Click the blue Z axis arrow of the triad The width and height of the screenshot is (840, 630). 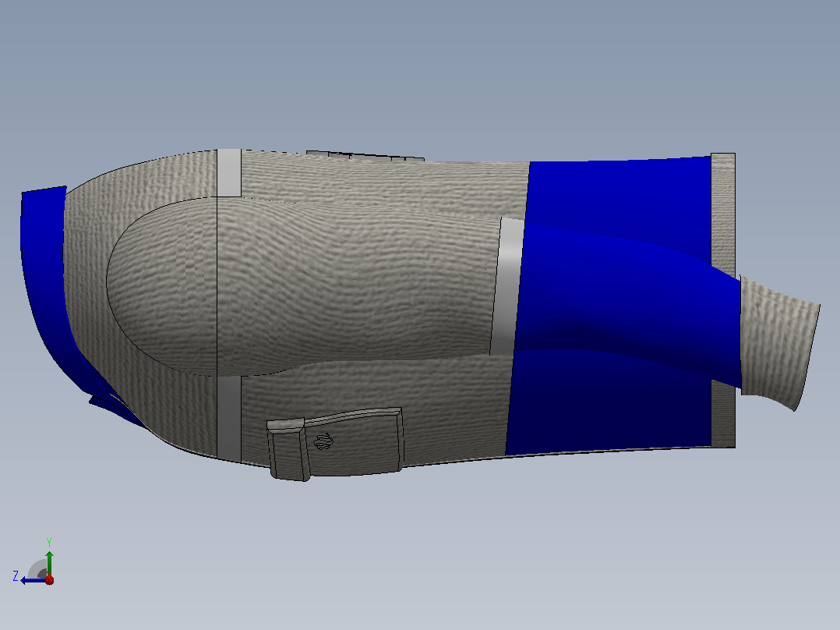[32, 581]
